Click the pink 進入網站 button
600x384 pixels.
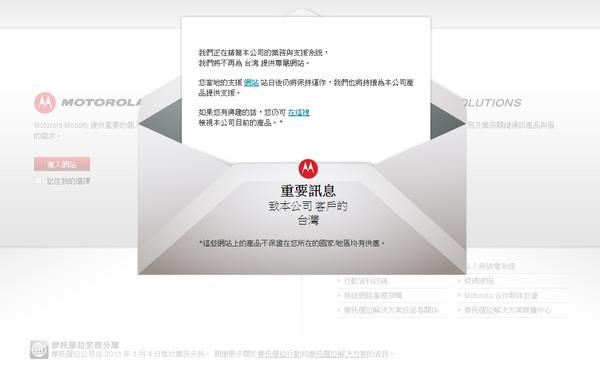62,164
